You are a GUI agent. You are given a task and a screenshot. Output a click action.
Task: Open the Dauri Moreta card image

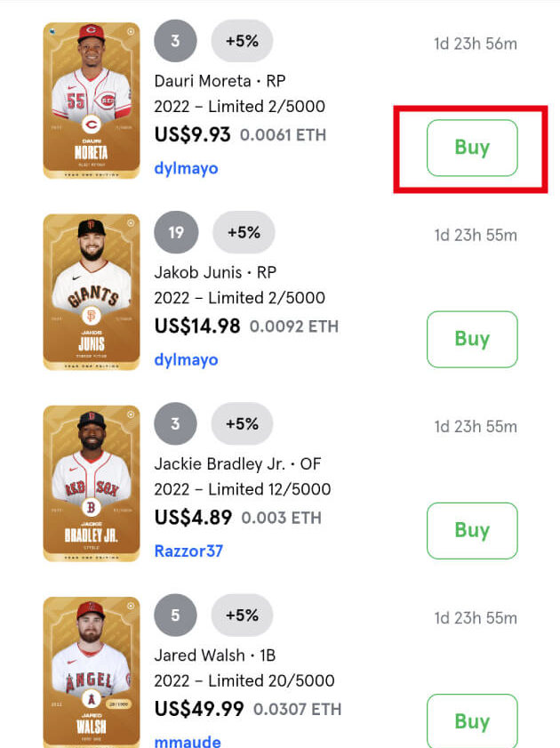92,101
